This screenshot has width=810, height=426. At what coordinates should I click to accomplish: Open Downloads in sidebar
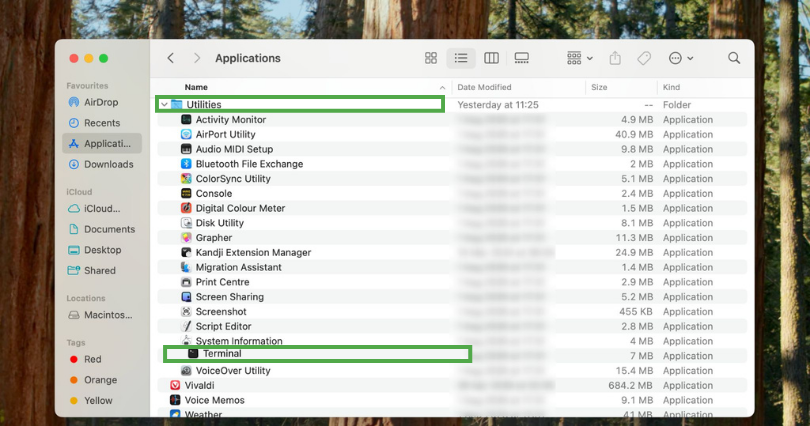[x=102, y=164]
